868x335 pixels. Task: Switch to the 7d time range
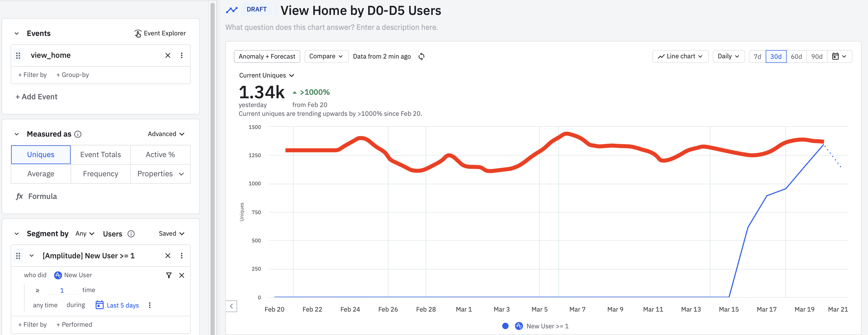(757, 56)
